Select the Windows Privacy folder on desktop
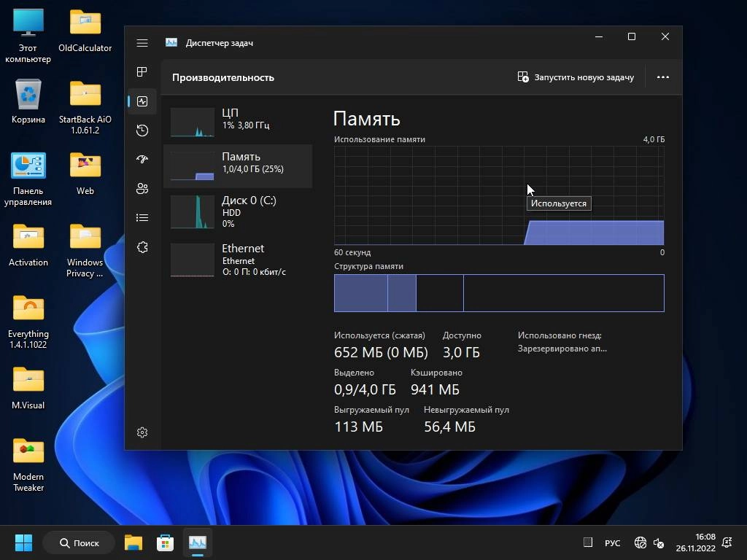The height and width of the screenshot is (560, 747). click(85, 250)
